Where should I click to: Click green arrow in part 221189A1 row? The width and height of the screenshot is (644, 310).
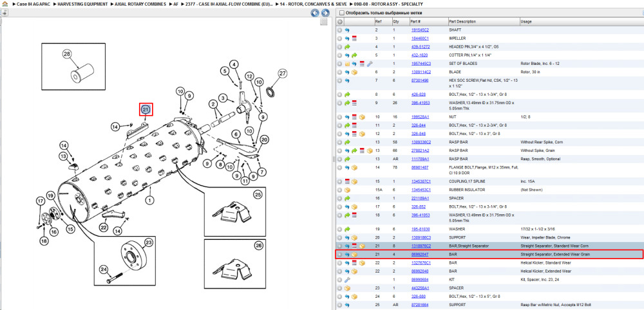347,198
